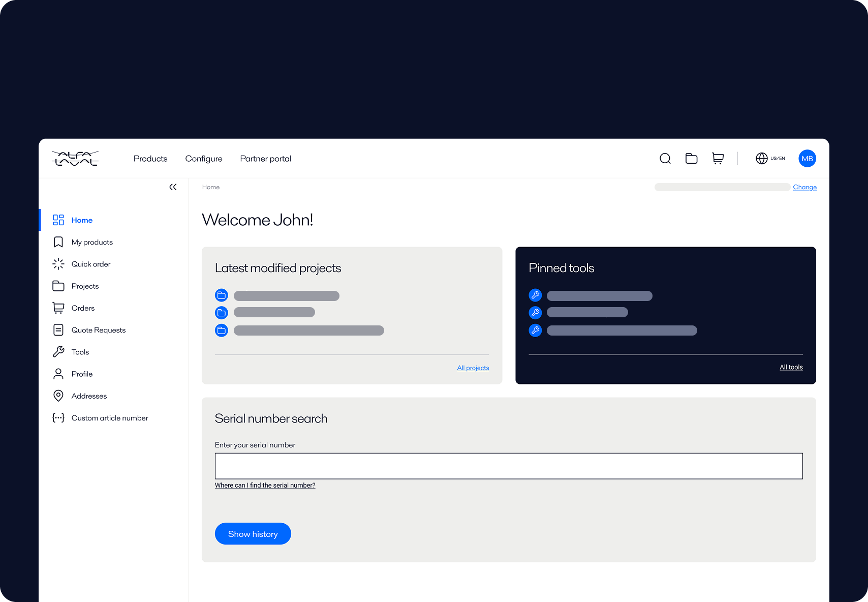
Task: Click the Addresses pin icon
Action: point(58,396)
